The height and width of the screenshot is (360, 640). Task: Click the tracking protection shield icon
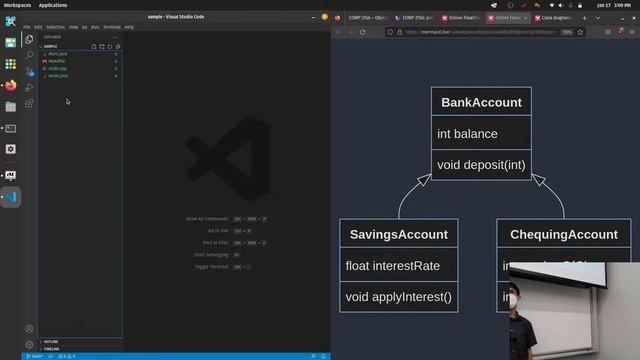[391, 32]
